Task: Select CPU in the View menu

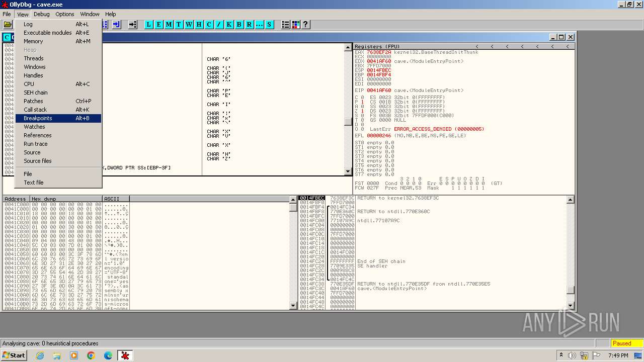Action: click(x=58, y=84)
